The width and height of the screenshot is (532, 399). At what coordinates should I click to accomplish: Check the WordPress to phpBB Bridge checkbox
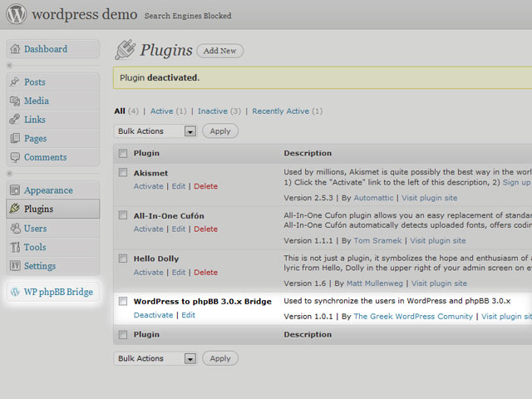[123, 301]
